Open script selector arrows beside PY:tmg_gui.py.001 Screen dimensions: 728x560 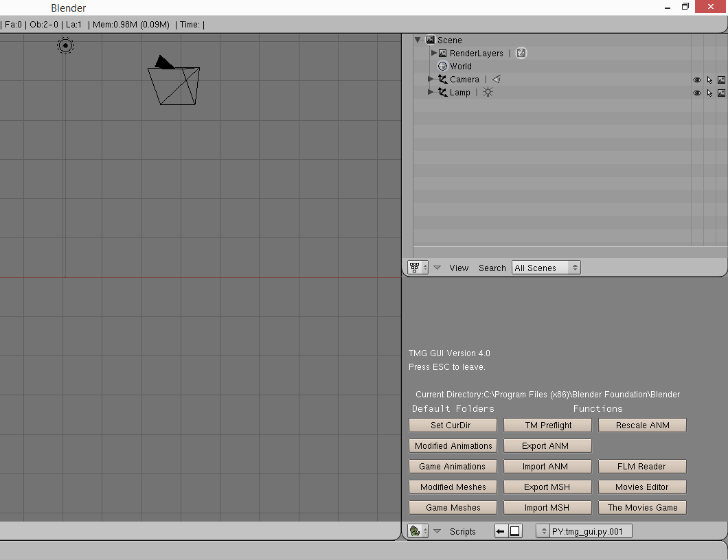(x=543, y=531)
